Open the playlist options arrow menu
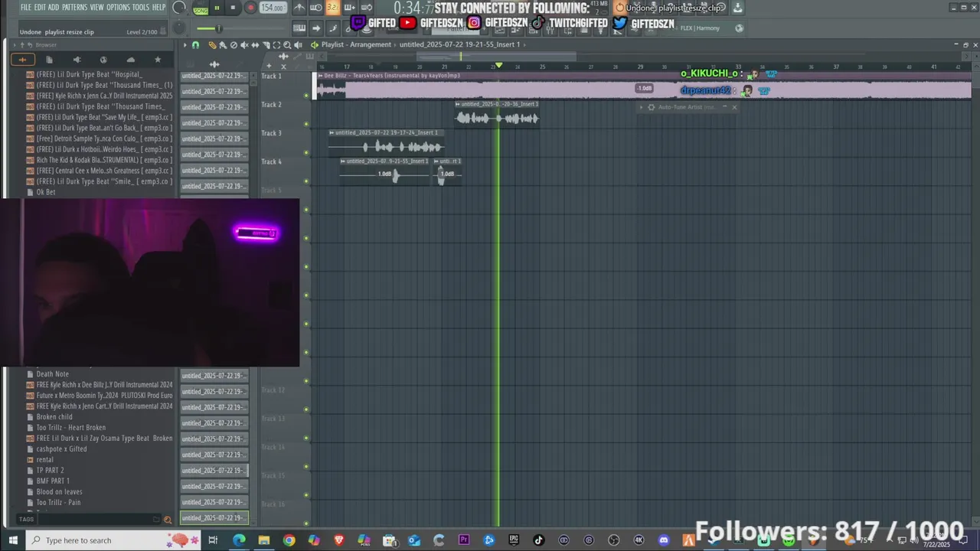Viewport: 980px width, 551px height. click(185, 45)
